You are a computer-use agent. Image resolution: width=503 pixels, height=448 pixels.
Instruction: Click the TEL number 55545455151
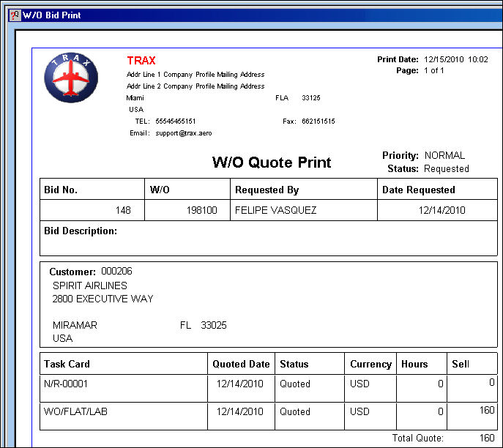point(176,122)
